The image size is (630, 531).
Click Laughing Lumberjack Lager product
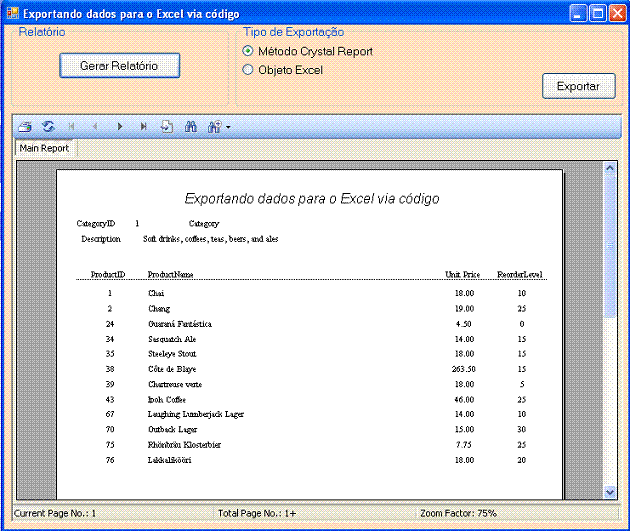pyautogui.click(x=196, y=414)
